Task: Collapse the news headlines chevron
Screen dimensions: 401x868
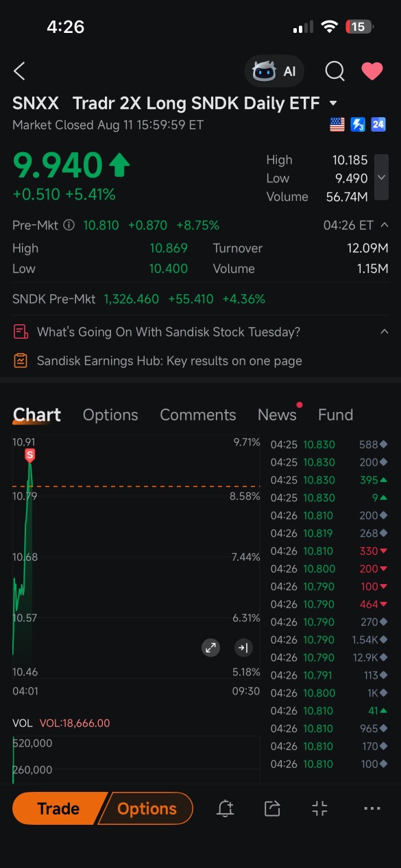Action: pyautogui.click(x=384, y=332)
